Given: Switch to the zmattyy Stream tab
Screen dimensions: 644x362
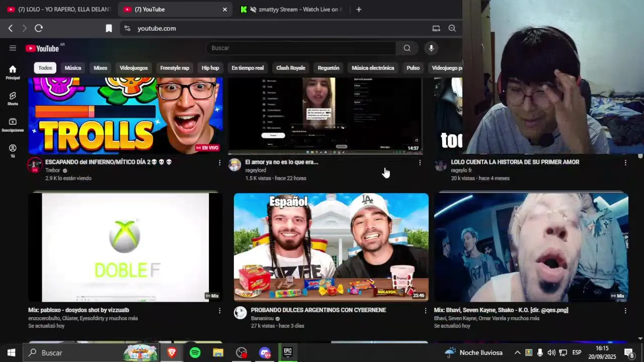Looking at the screenshot, I should pos(292,9).
